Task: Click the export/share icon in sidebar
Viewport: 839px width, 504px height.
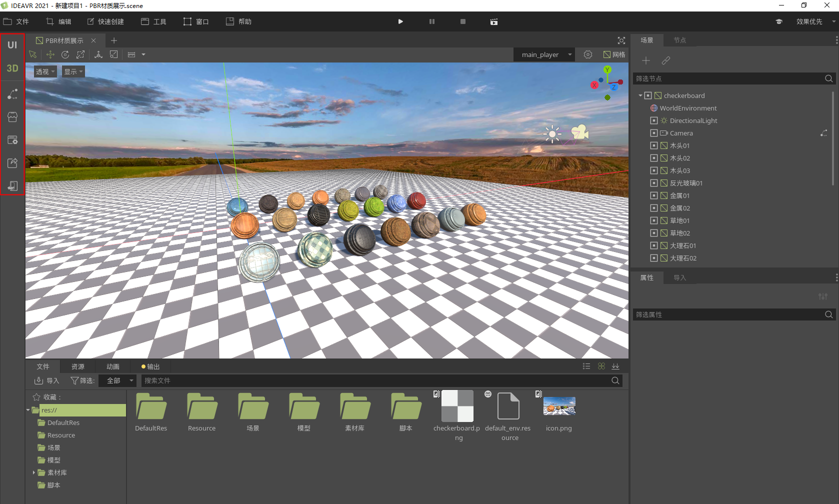Action: pyautogui.click(x=12, y=163)
